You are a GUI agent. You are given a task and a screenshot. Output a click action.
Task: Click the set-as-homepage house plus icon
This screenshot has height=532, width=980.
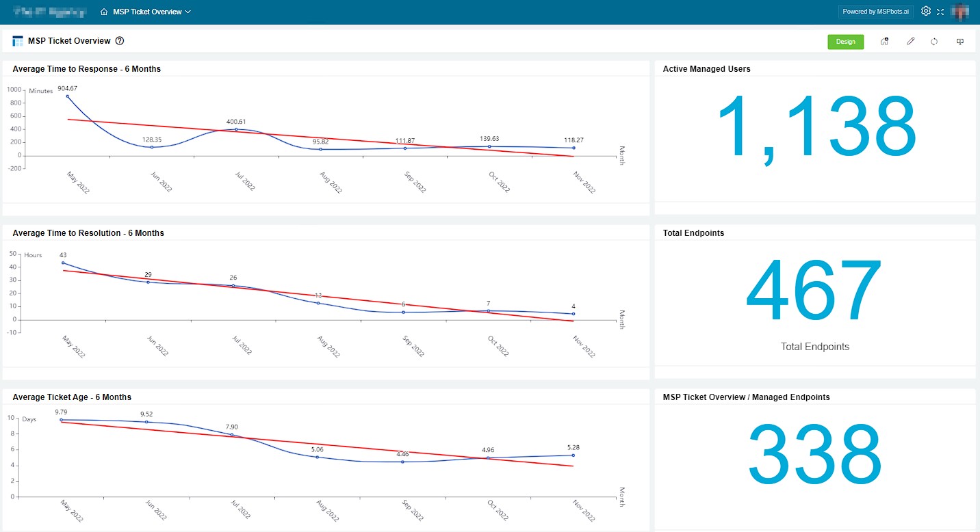(x=884, y=42)
